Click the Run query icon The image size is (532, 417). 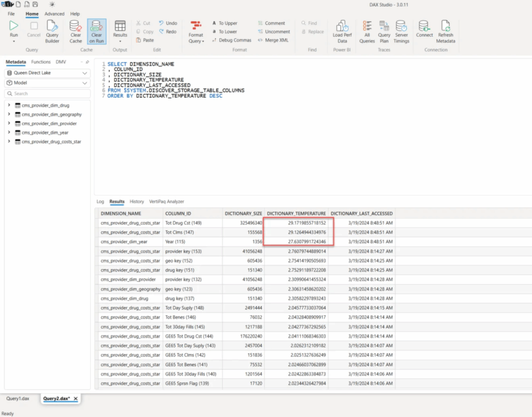pyautogui.click(x=14, y=27)
